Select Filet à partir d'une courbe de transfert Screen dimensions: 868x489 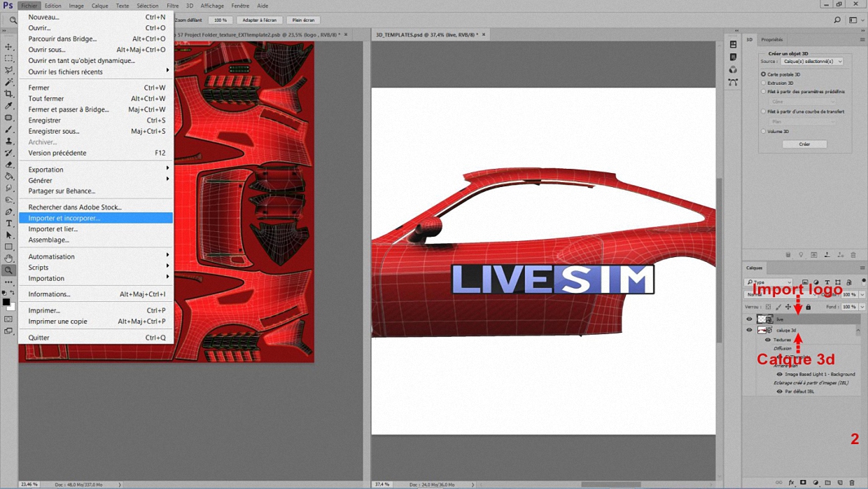(x=764, y=111)
